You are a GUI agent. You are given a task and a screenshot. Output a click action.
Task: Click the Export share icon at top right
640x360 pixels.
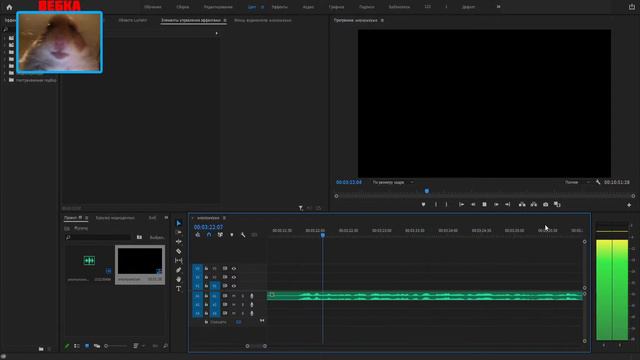631,7
